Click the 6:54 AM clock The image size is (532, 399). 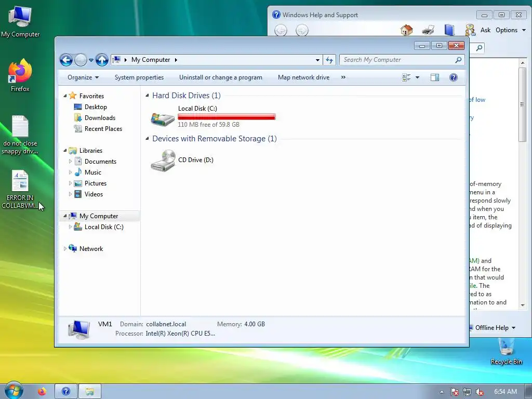pyautogui.click(x=505, y=392)
